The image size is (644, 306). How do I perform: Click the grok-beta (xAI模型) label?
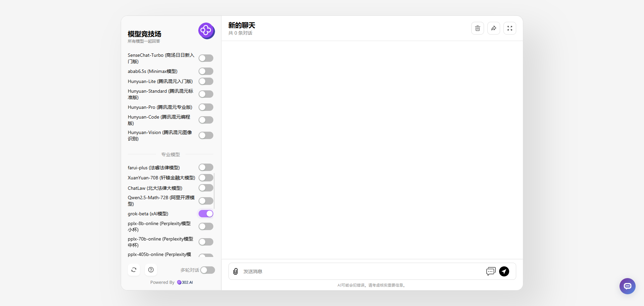coord(148,214)
